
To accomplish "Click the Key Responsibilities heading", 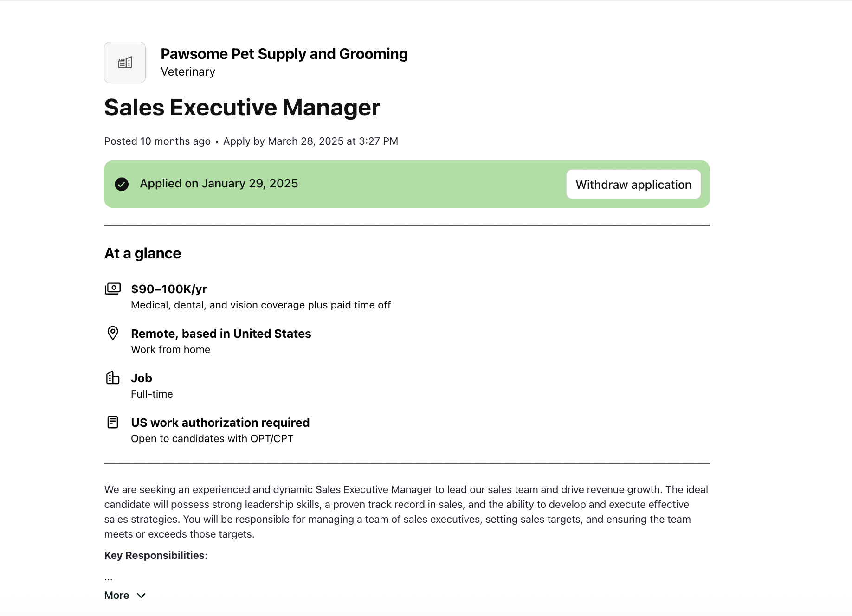I will 155,555.
